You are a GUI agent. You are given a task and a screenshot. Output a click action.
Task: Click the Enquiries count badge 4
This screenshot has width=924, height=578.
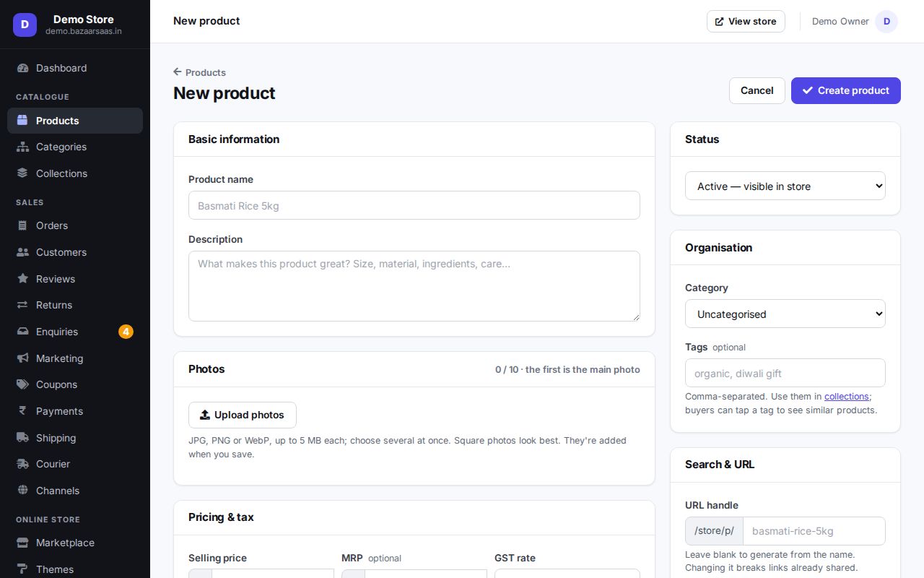pos(126,332)
